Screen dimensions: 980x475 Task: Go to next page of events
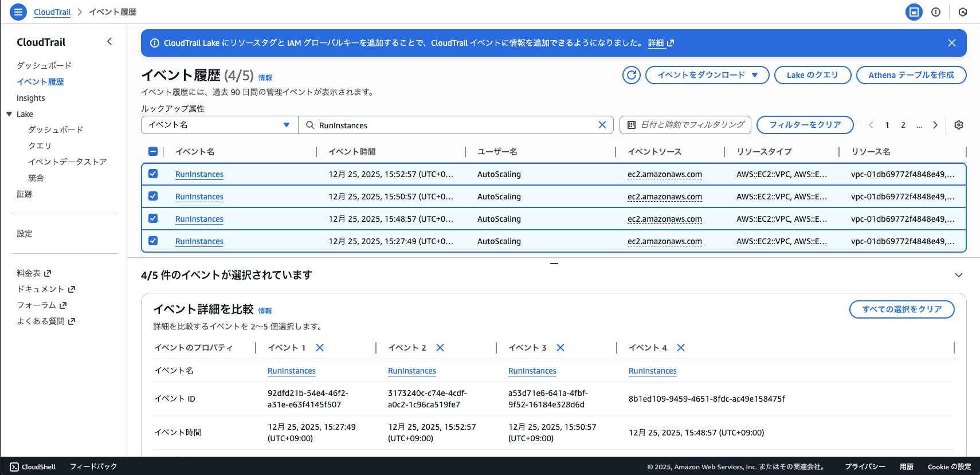tap(935, 125)
